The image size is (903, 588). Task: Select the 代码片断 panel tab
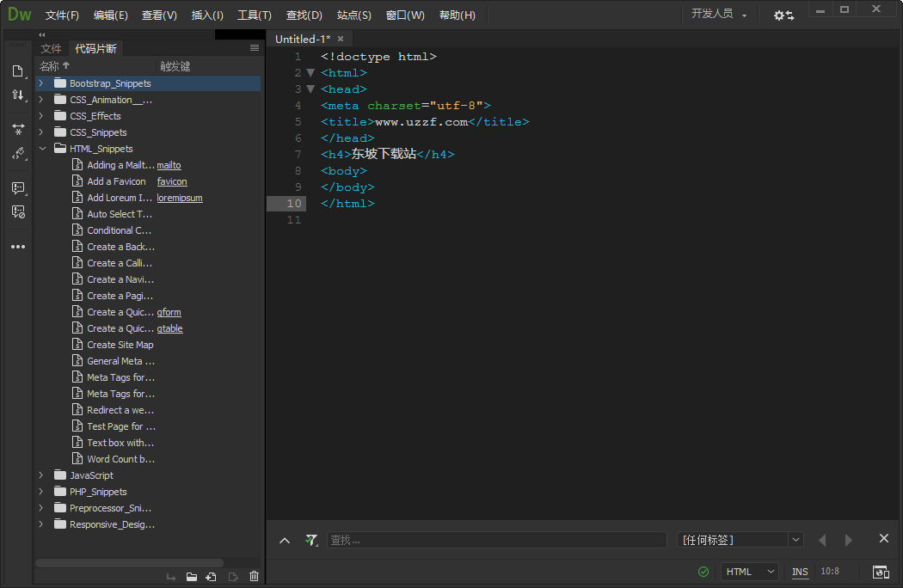[95, 48]
